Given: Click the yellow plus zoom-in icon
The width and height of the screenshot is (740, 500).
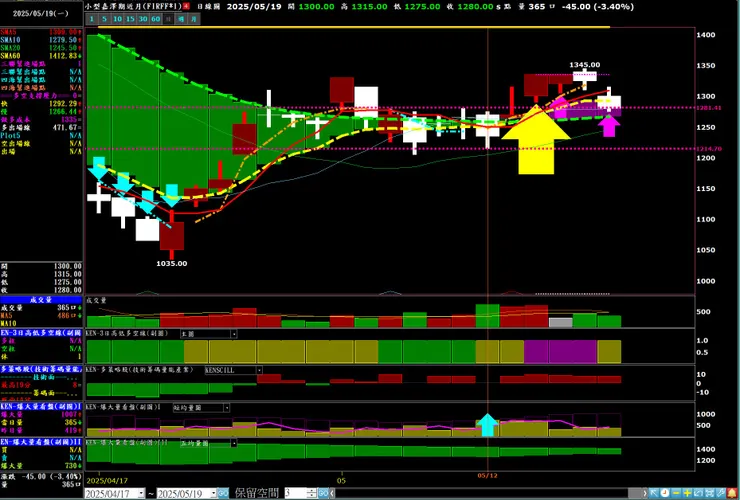Looking at the screenshot, I should 687,493.
